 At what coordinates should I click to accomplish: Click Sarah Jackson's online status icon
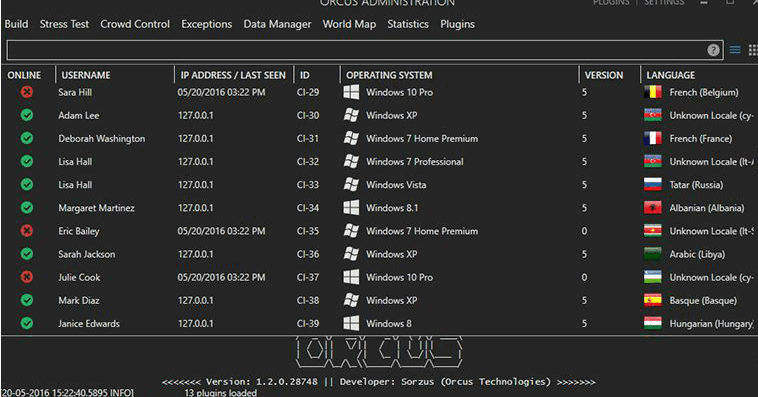click(27, 254)
